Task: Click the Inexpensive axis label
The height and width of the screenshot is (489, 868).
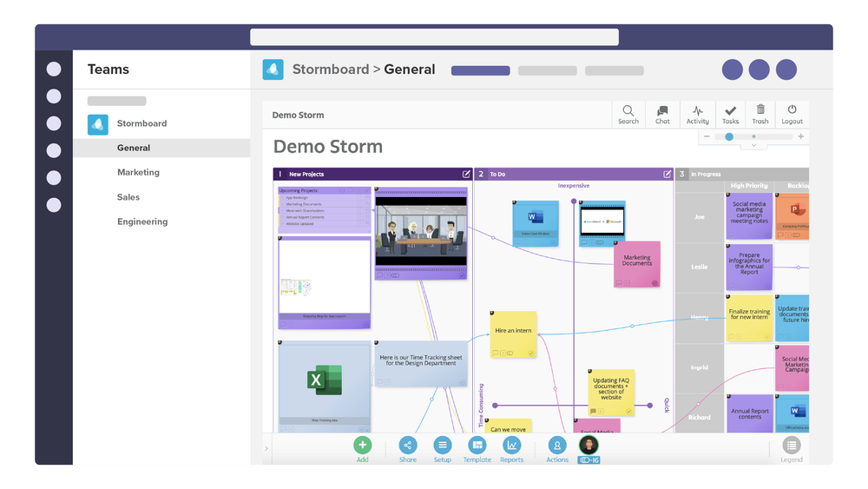Action: 574,186
